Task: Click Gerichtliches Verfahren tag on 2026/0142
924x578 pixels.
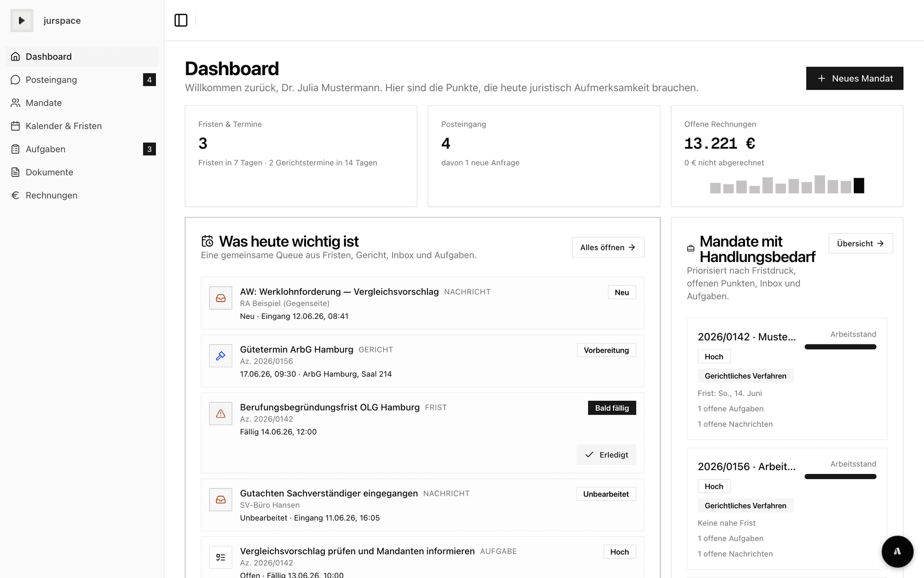Action: tap(745, 376)
